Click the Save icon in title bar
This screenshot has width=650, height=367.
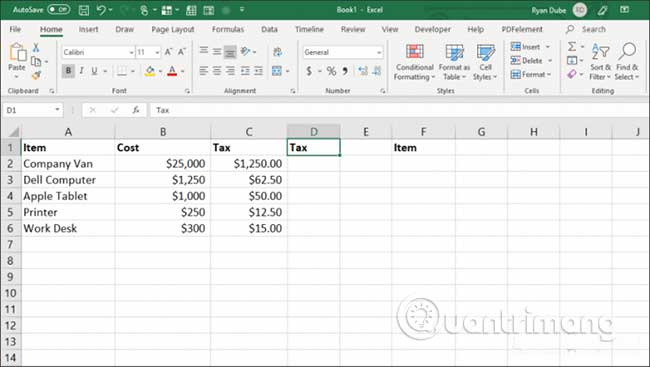[84, 10]
